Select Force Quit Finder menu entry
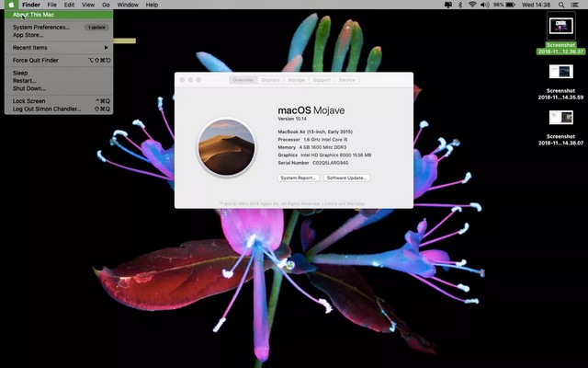The image size is (588, 368). [x=36, y=60]
